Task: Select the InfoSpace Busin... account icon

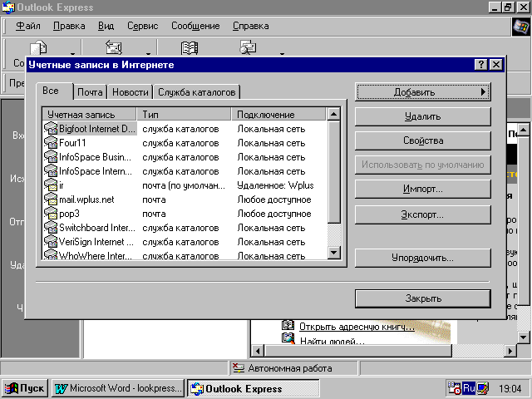Action: tap(51, 157)
